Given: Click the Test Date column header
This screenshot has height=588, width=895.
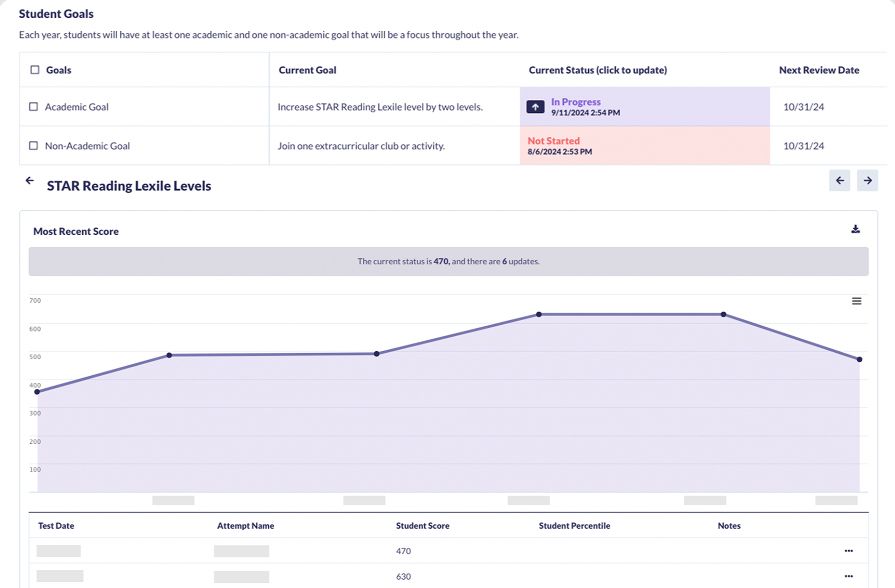Looking at the screenshot, I should click(56, 526).
